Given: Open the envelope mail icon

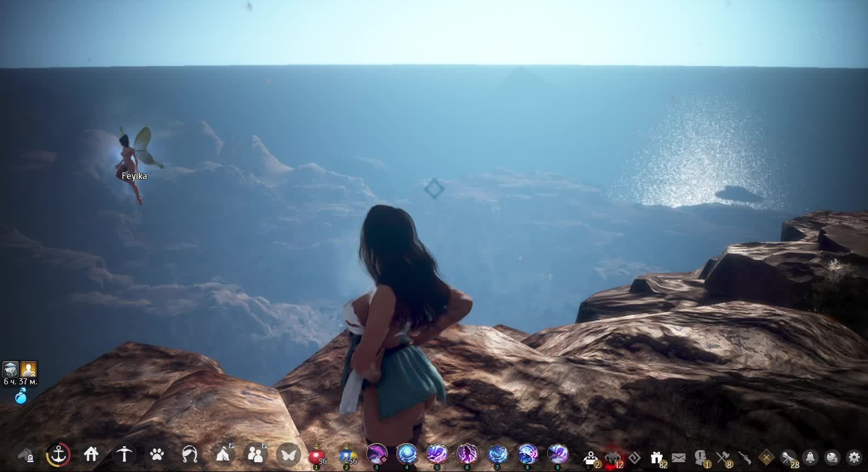Looking at the screenshot, I should pyautogui.click(x=678, y=457).
